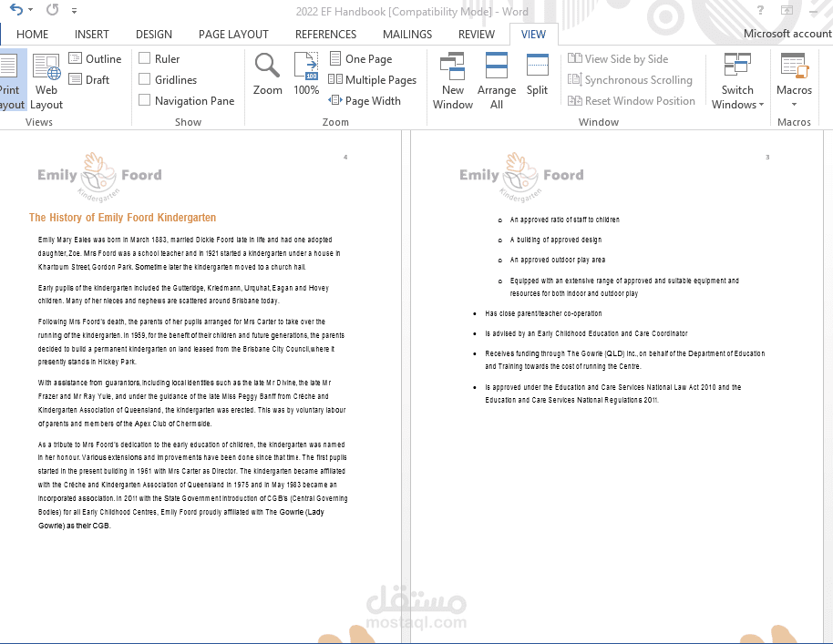Click paragraph starting 'Early pupils of the kindergarten'

(183, 294)
